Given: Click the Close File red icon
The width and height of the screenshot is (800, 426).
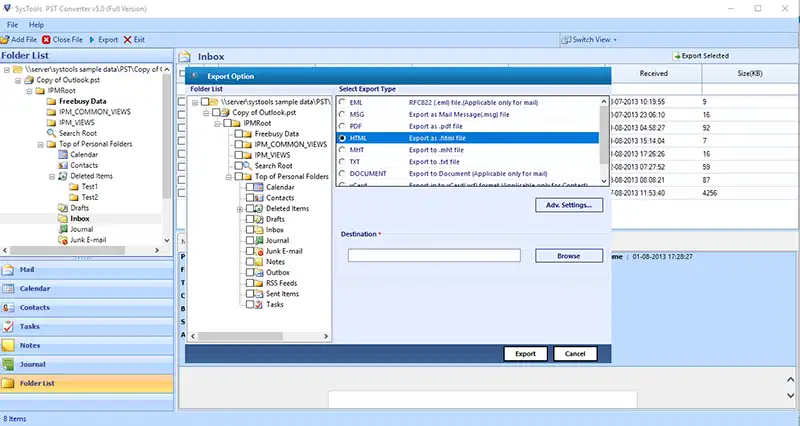Looking at the screenshot, I should tap(46, 39).
